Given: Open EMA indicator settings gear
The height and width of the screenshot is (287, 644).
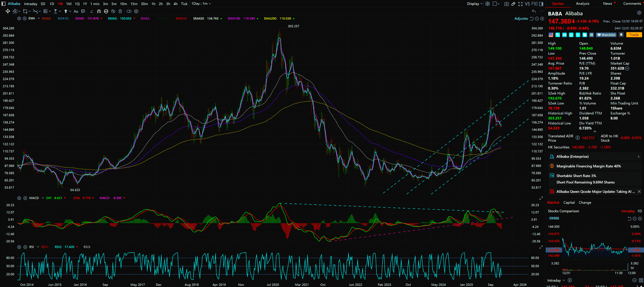Looking at the screenshot, I should pos(19,18).
